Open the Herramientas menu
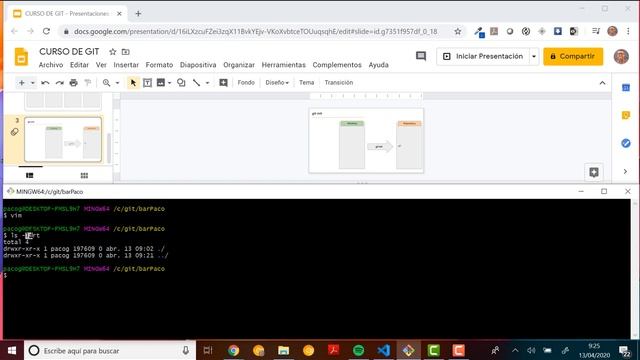 283,65
